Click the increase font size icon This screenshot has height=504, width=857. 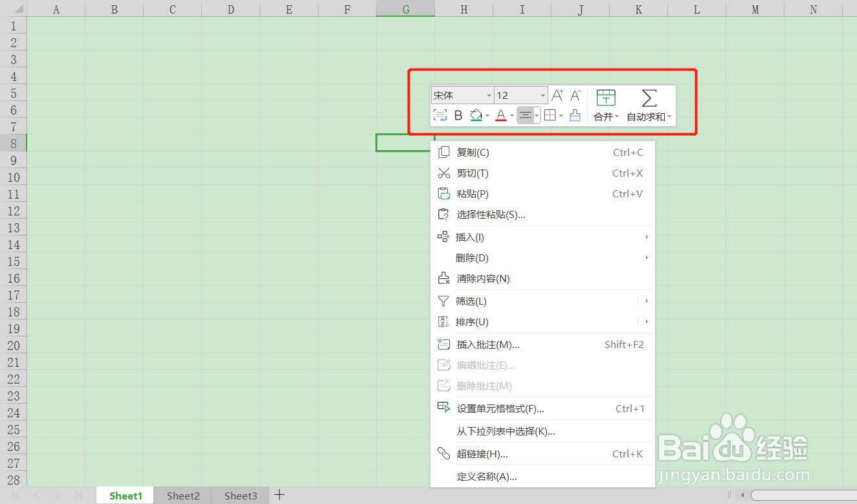coord(556,95)
